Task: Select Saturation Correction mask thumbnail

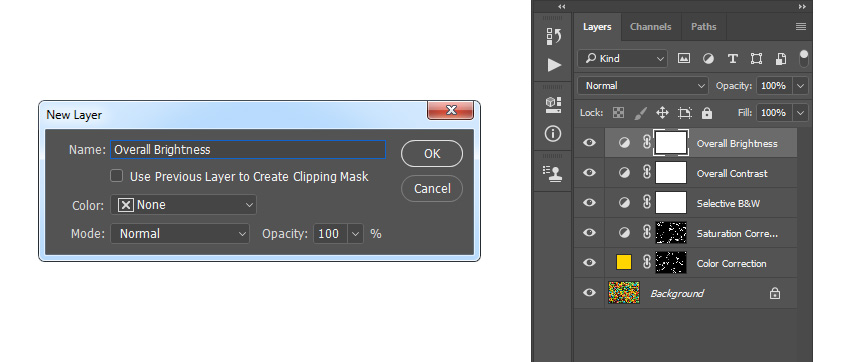Action: click(671, 233)
